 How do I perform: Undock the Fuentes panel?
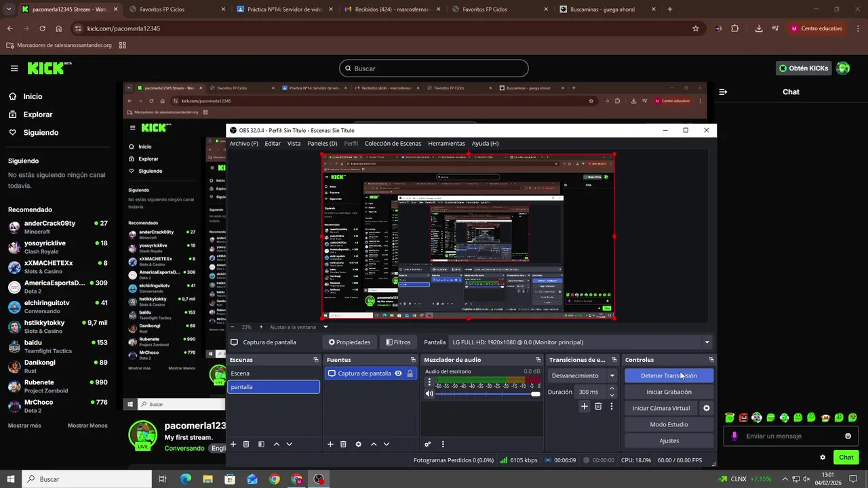pyautogui.click(x=413, y=360)
